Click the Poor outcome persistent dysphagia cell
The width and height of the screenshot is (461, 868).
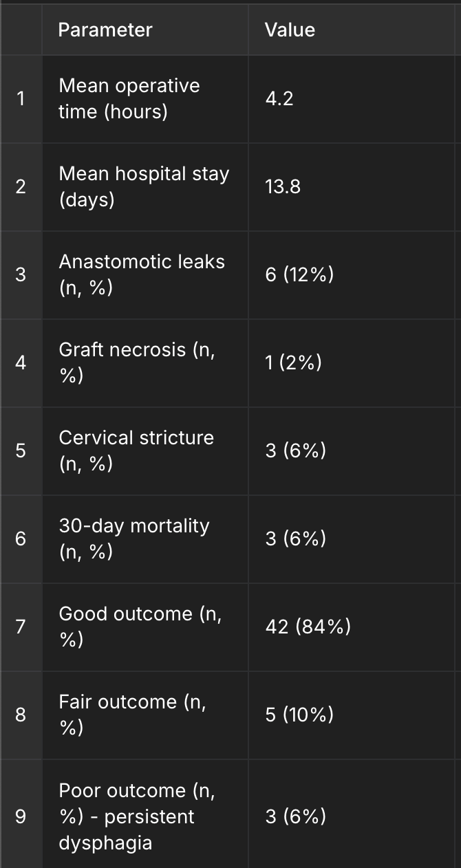click(x=137, y=816)
